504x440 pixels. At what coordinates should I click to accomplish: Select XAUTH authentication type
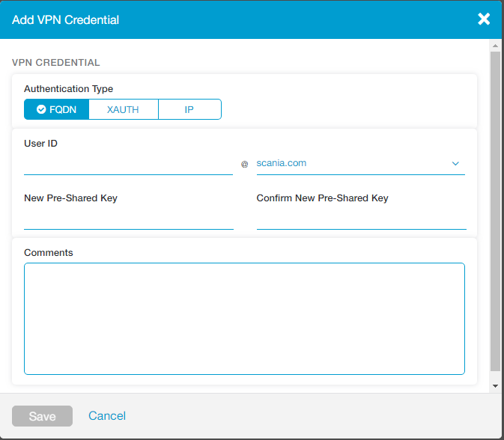(x=124, y=109)
